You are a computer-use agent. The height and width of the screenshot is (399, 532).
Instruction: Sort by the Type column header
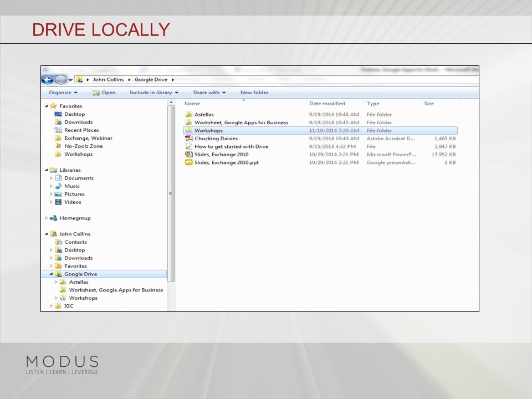coord(373,104)
